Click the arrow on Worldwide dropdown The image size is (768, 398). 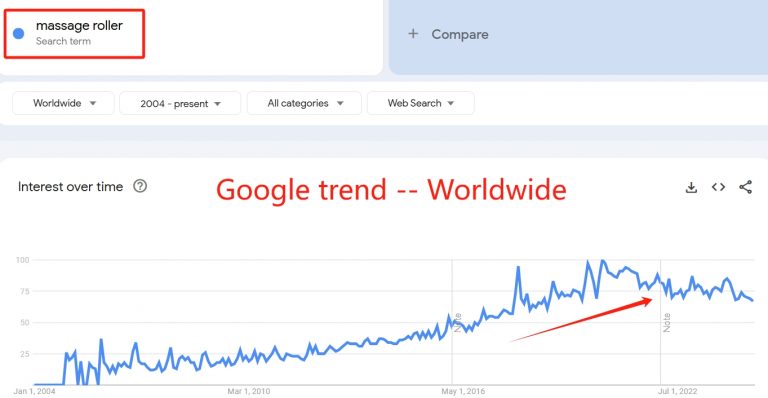(x=93, y=103)
